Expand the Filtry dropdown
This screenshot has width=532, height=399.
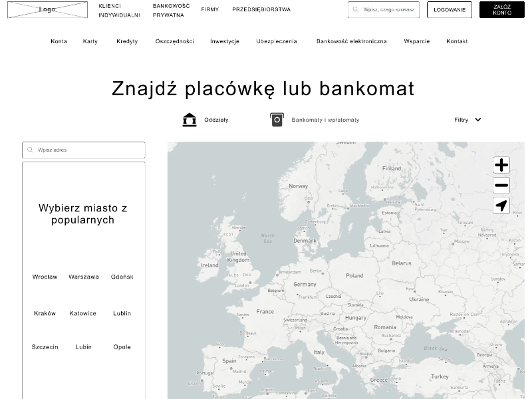[x=467, y=120]
